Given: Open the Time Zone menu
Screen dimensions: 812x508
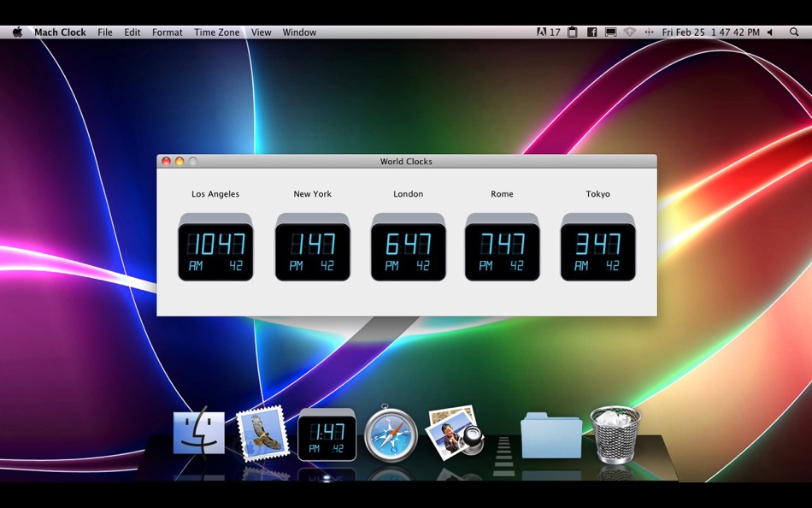Looking at the screenshot, I should (x=216, y=32).
